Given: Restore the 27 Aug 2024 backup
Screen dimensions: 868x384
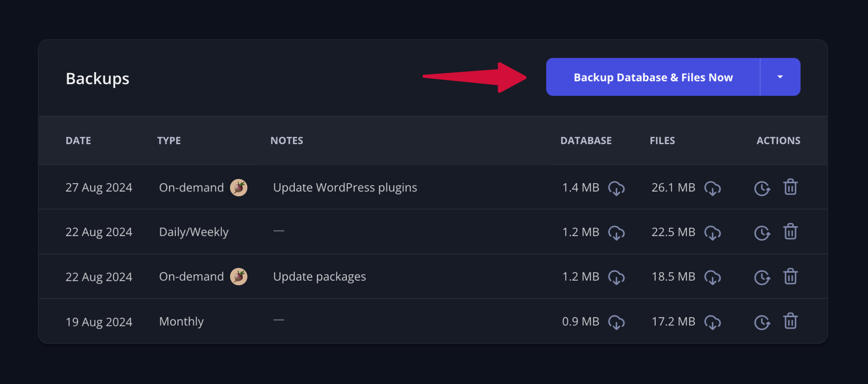Looking at the screenshot, I should click(x=762, y=188).
